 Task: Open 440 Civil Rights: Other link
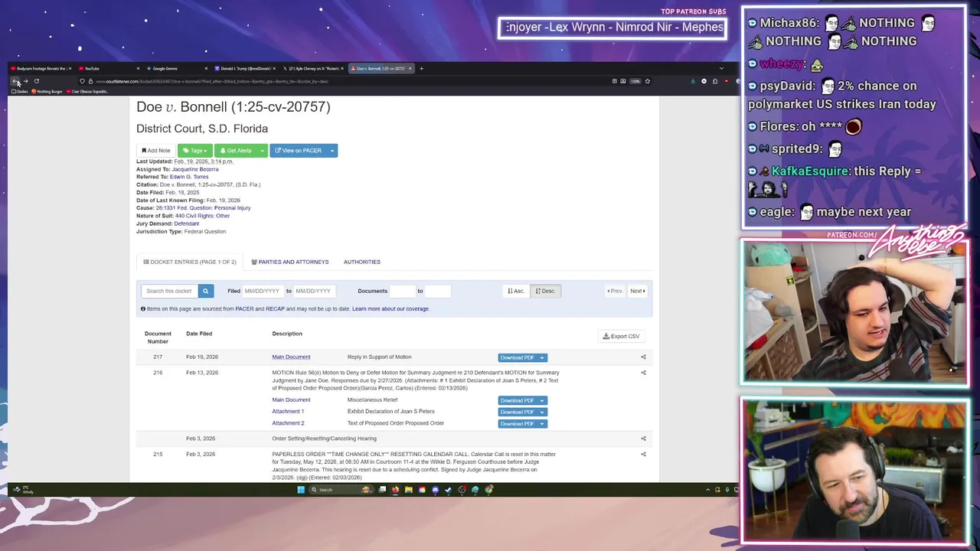pos(202,216)
